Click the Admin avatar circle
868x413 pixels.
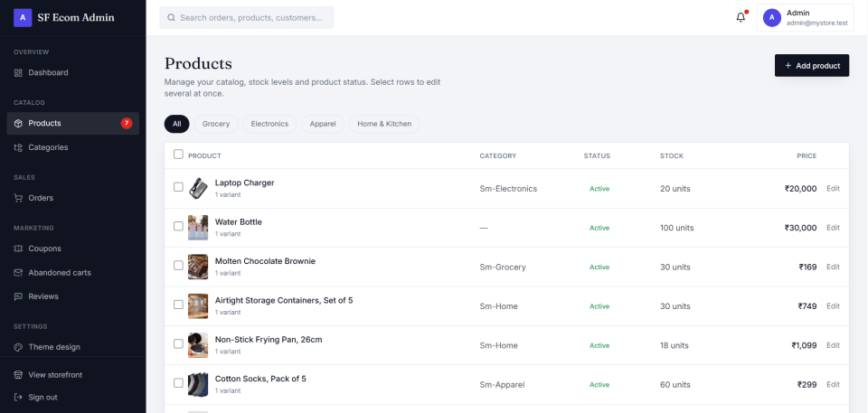[x=771, y=18]
